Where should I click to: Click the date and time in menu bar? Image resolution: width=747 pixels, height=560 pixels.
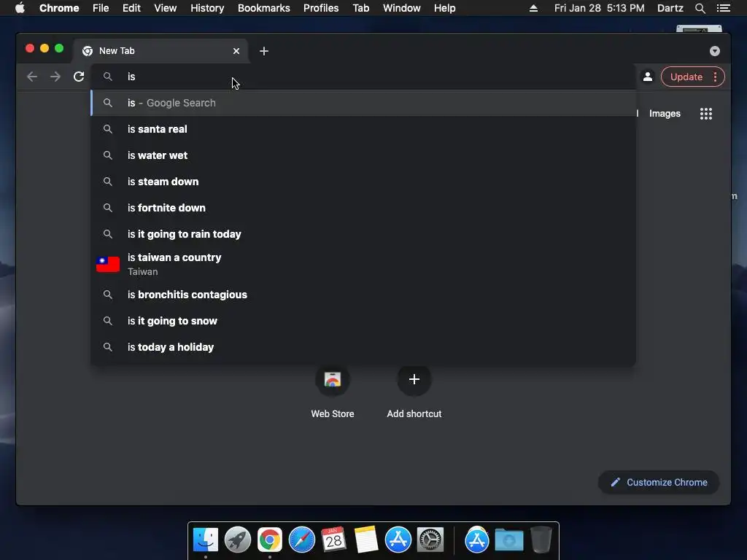click(600, 8)
